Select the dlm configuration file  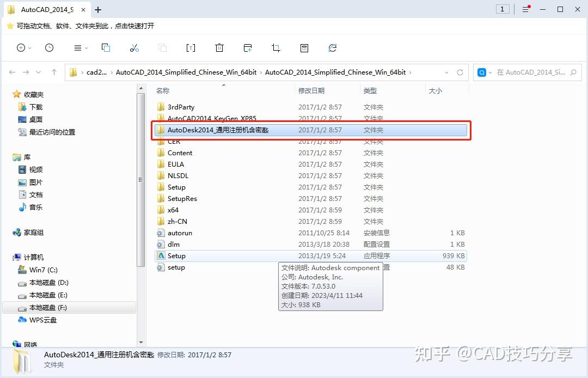coord(310,244)
